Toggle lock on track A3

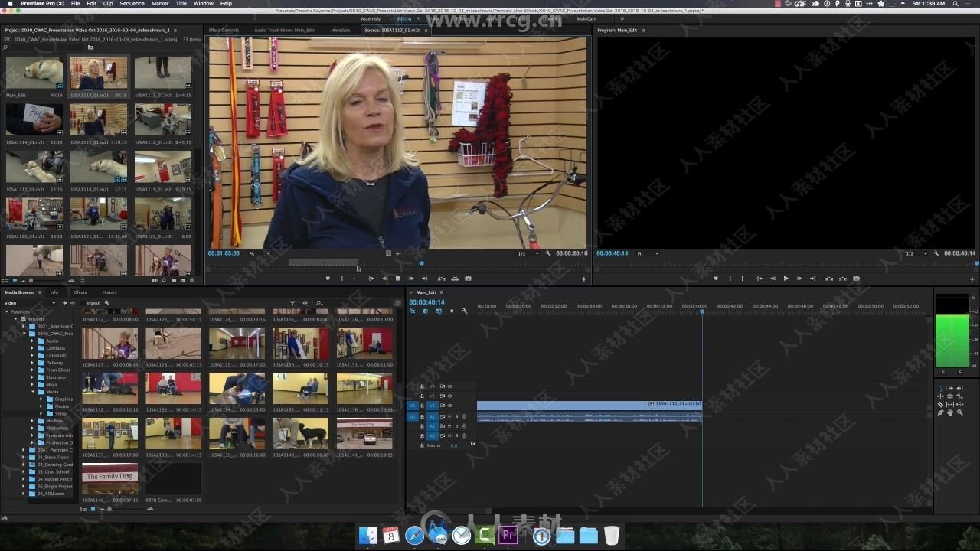422,435
